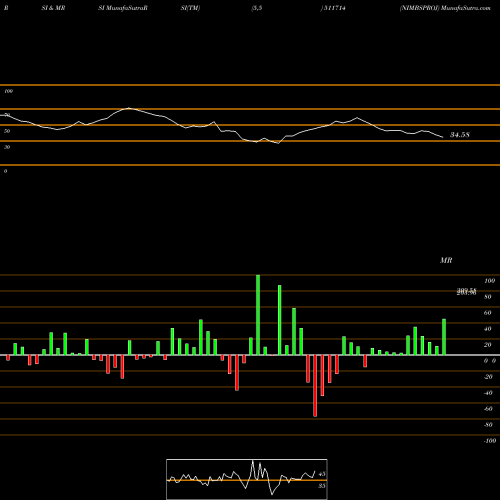Click the -40 label on the MR axis
The image size is (500, 500).
click(x=488, y=393)
